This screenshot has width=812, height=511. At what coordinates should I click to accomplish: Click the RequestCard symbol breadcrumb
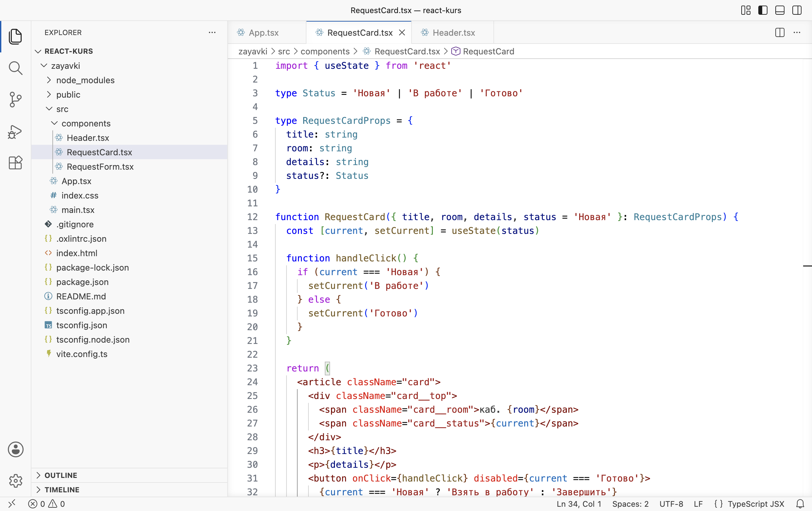pyautogui.click(x=483, y=51)
